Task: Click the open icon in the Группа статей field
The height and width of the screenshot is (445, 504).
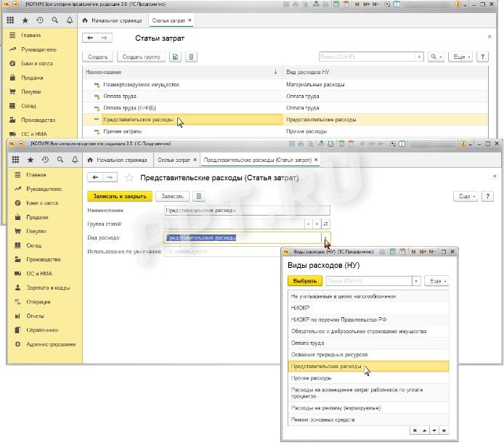Action: coord(326,224)
